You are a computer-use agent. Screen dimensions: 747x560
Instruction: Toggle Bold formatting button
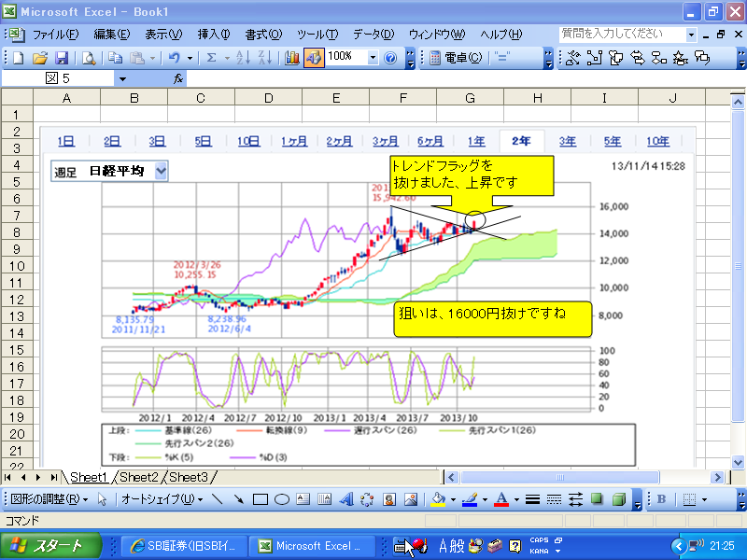click(661, 499)
